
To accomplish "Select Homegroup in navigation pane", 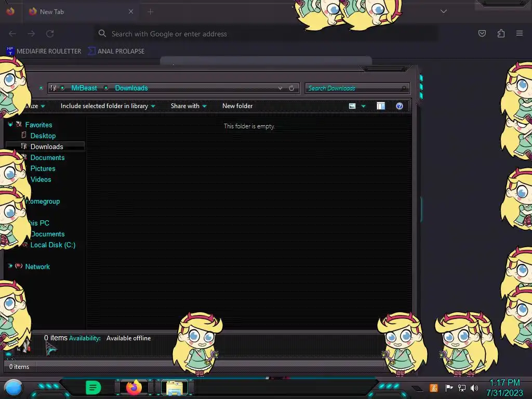I will pyautogui.click(x=43, y=201).
